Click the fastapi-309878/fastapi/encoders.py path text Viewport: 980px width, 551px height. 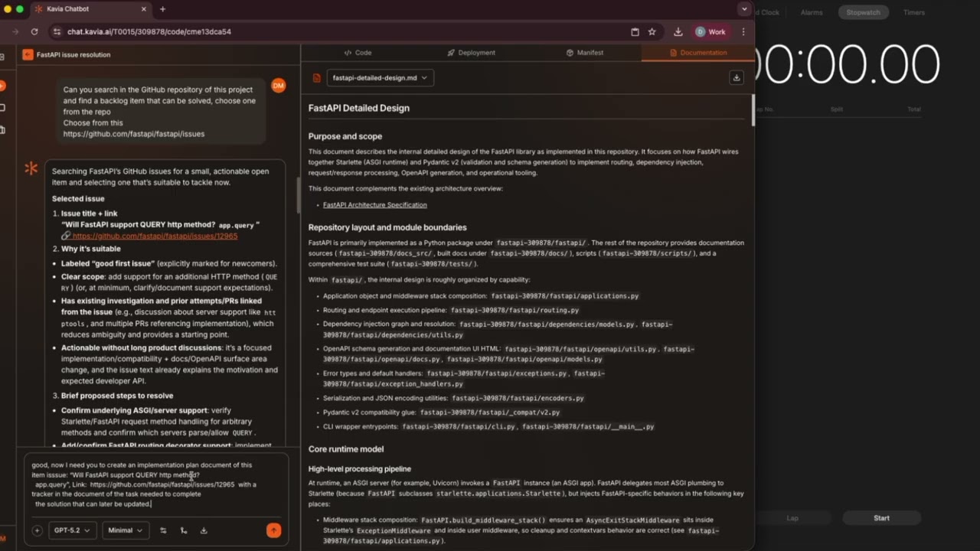click(x=518, y=399)
